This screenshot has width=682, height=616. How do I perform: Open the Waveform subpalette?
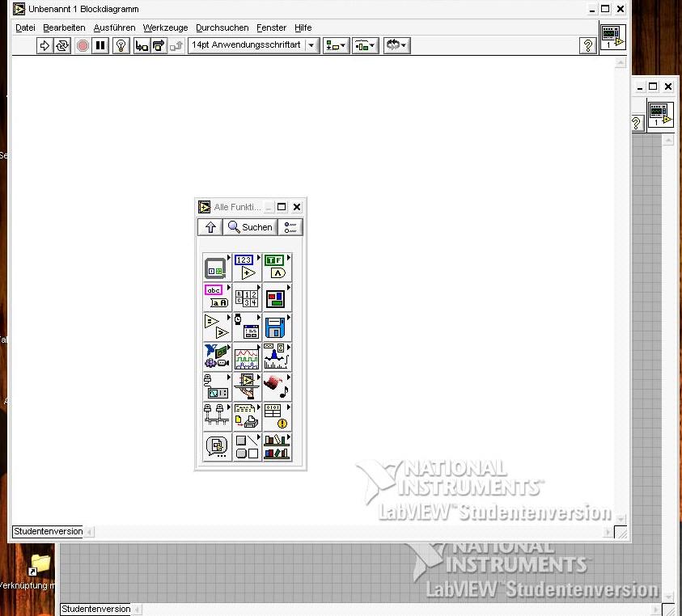point(247,357)
